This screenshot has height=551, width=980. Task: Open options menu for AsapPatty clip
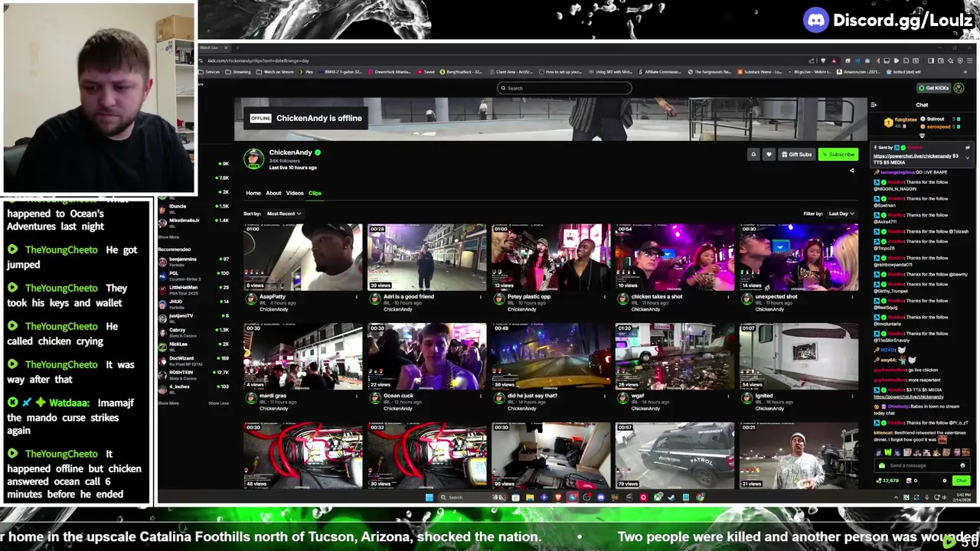(357, 297)
